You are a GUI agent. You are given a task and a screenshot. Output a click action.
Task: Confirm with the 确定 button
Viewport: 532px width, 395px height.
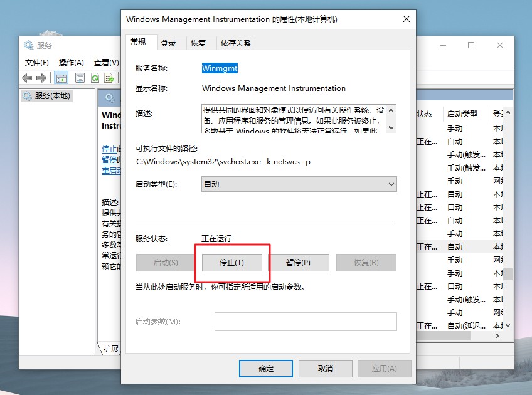point(265,369)
